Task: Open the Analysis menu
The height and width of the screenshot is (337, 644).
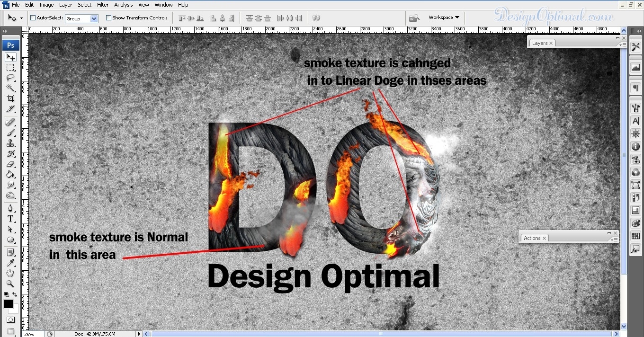Action: click(x=124, y=5)
